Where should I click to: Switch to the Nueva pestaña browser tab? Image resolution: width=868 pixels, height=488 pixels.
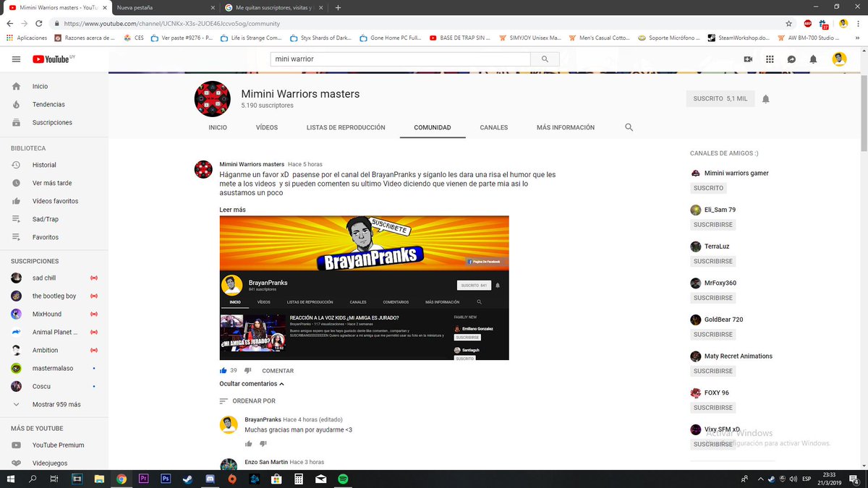pyautogui.click(x=165, y=7)
